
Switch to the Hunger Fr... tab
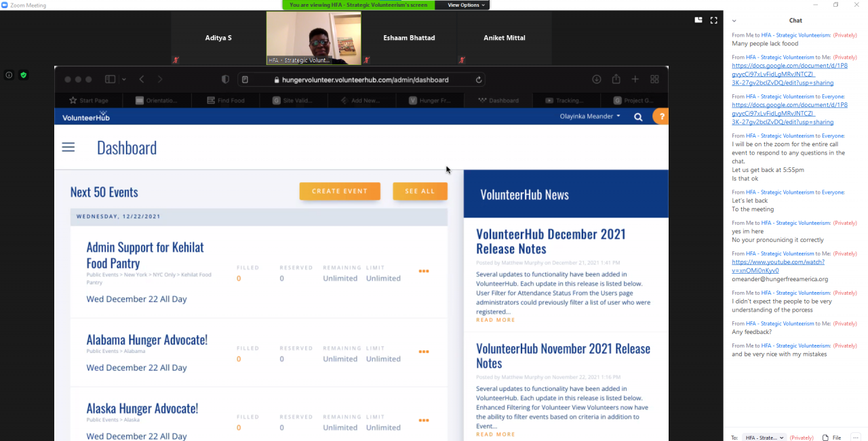click(x=431, y=100)
